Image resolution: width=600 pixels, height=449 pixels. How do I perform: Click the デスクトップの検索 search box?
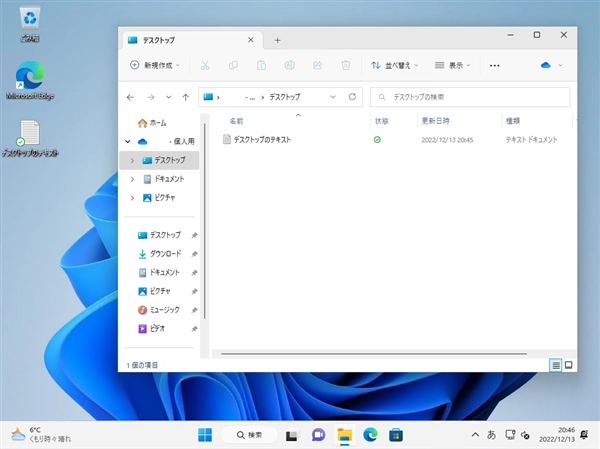coord(470,97)
